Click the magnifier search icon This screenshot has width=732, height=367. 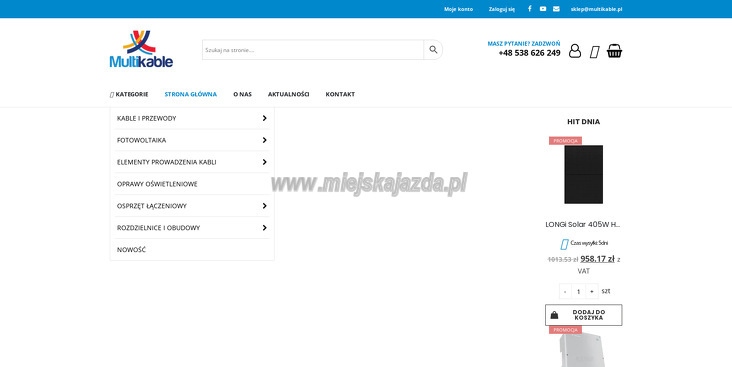click(x=433, y=49)
